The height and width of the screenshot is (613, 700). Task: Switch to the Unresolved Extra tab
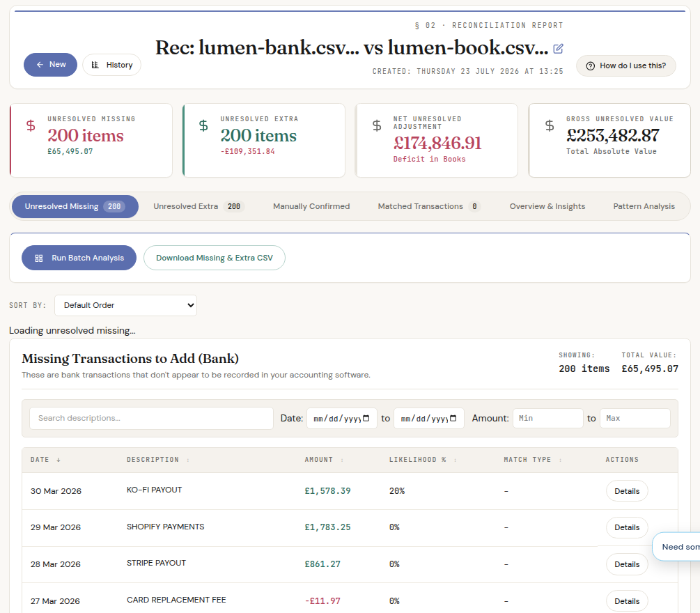(199, 206)
